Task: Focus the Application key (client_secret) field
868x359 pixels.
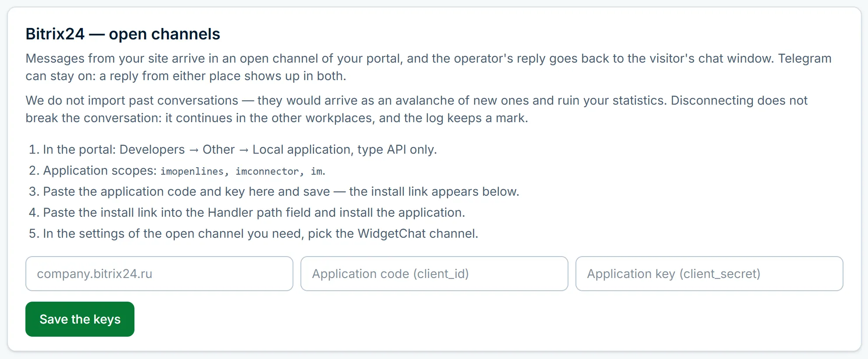Action: point(709,274)
